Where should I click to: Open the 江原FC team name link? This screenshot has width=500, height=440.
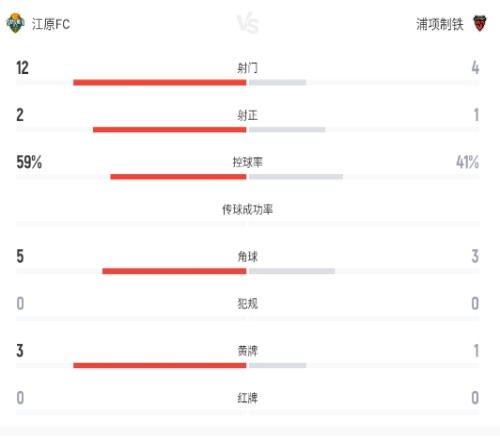click(x=51, y=24)
